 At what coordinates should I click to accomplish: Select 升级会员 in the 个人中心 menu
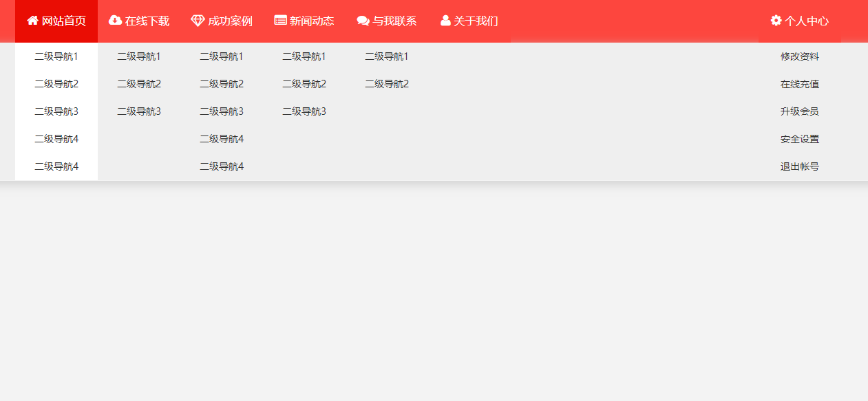click(x=800, y=111)
